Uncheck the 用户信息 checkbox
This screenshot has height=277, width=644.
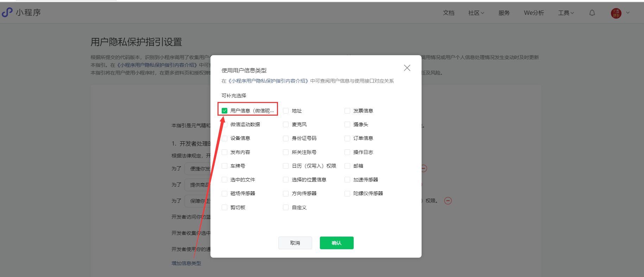225,111
